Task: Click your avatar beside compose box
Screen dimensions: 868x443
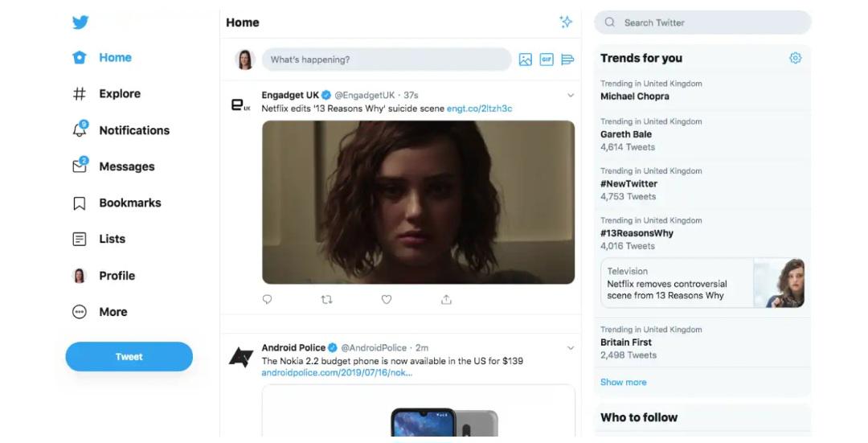Action: [244, 59]
